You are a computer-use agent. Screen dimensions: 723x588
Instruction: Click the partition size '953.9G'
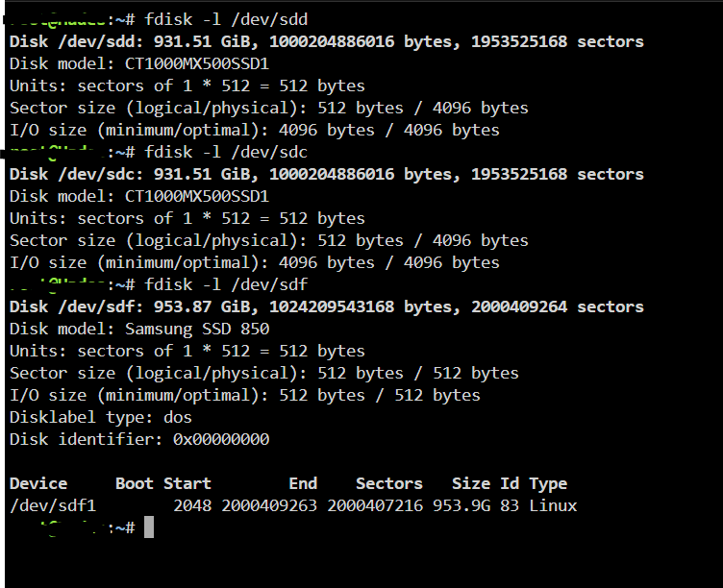pyautogui.click(x=461, y=506)
